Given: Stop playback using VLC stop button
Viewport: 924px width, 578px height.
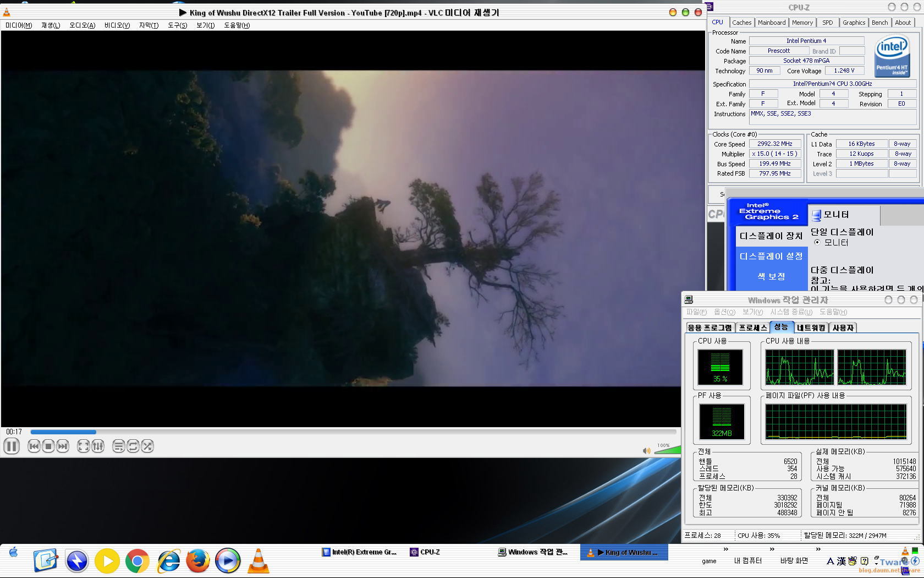Looking at the screenshot, I should [48, 446].
